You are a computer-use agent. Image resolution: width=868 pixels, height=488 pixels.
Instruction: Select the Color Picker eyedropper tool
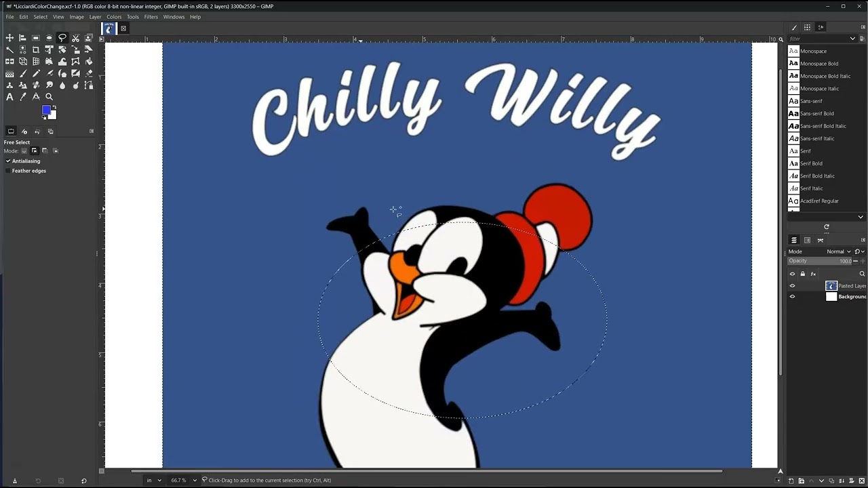point(22,97)
